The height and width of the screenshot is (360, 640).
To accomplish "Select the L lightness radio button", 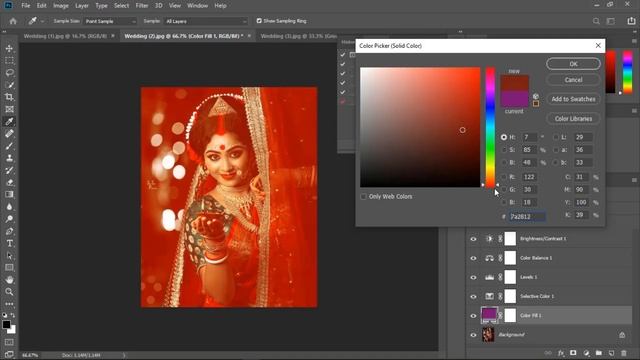I will (x=556, y=137).
